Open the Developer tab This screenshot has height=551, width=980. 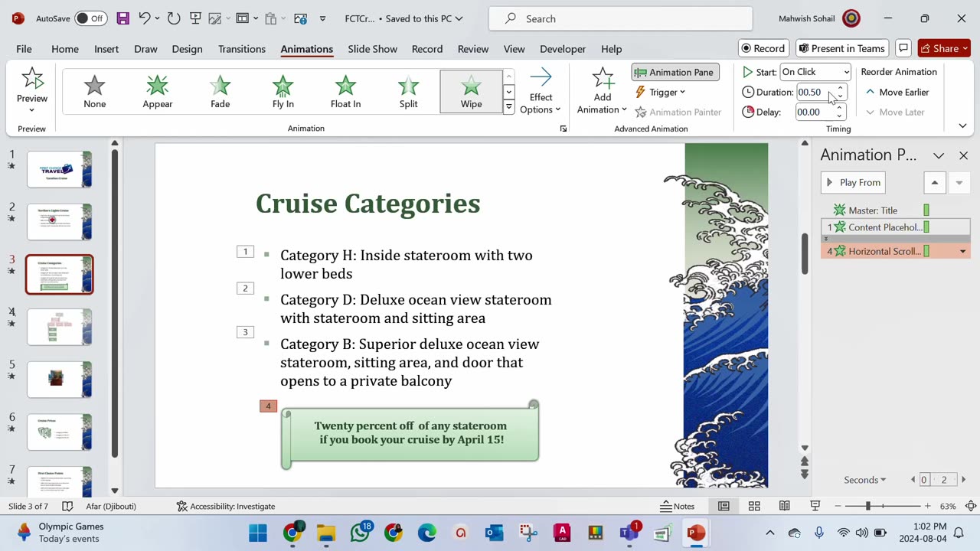click(563, 49)
